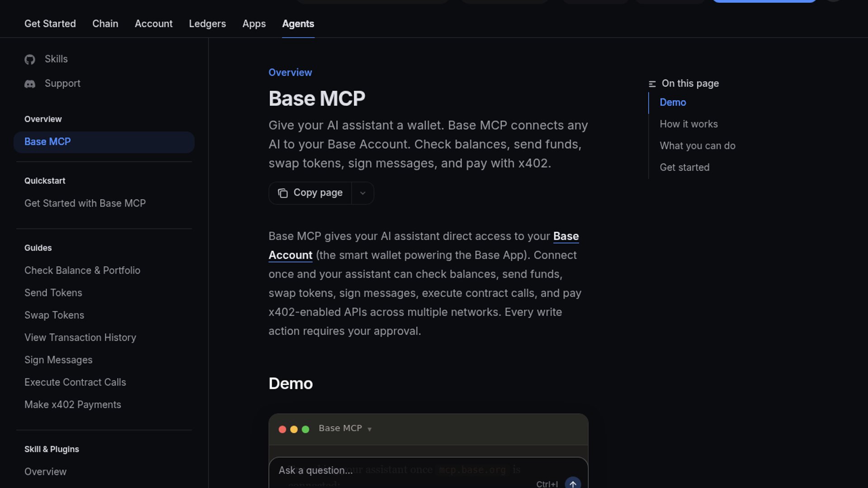Image resolution: width=868 pixels, height=488 pixels.
Task: Open Support in the sidebar
Action: point(62,84)
